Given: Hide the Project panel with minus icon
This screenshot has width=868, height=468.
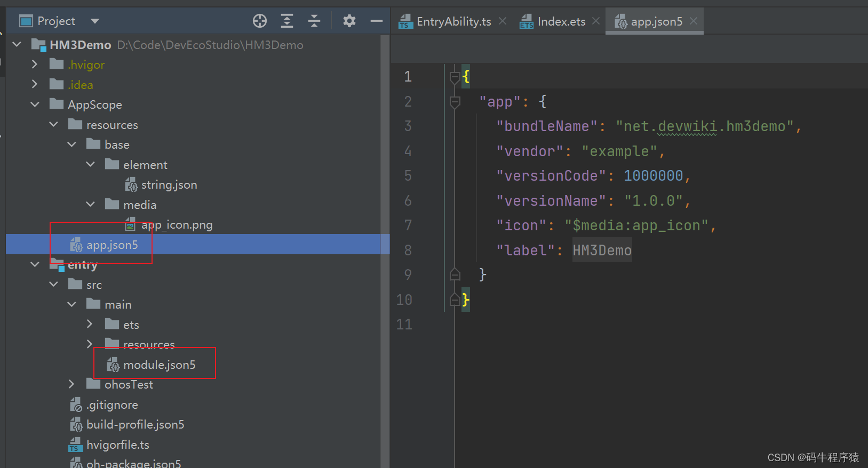Looking at the screenshot, I should [x=377, y=21].
